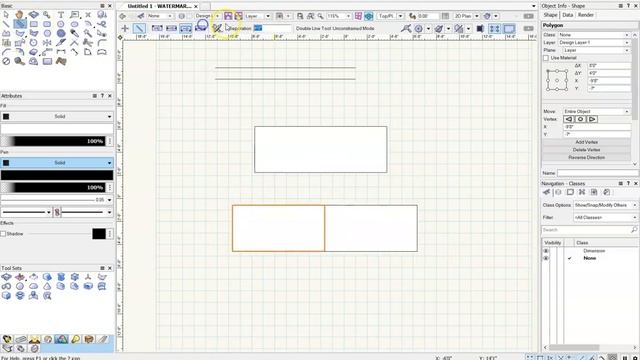Choose the Fillet tool
Screen dimensions: 640x360
pos(102,42)
